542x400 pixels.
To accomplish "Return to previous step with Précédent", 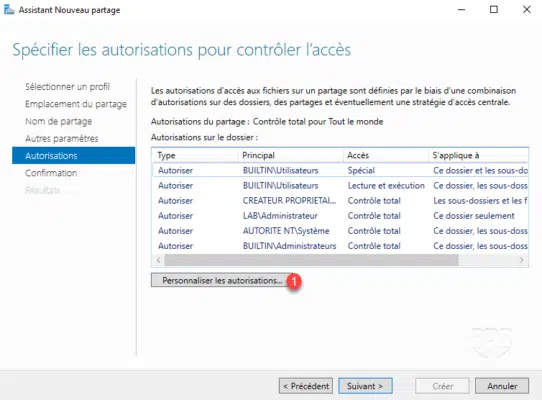I will [306, 386].
